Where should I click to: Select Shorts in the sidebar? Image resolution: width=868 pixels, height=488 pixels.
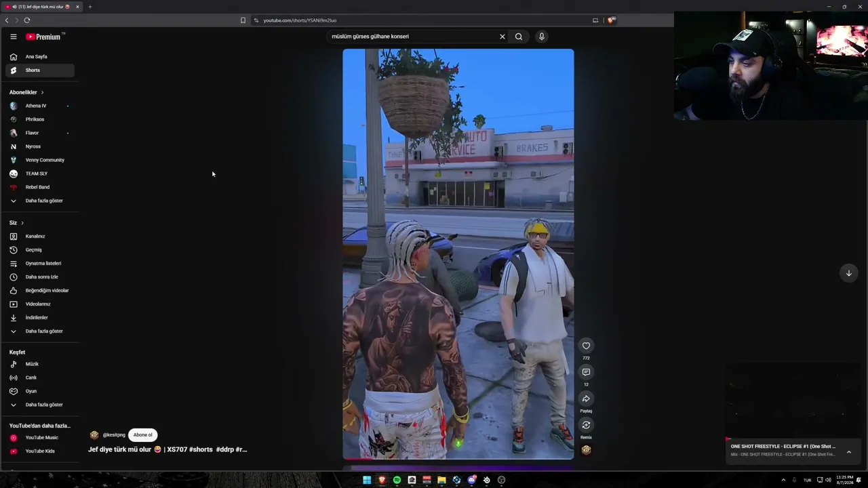(x=40, y=70)
